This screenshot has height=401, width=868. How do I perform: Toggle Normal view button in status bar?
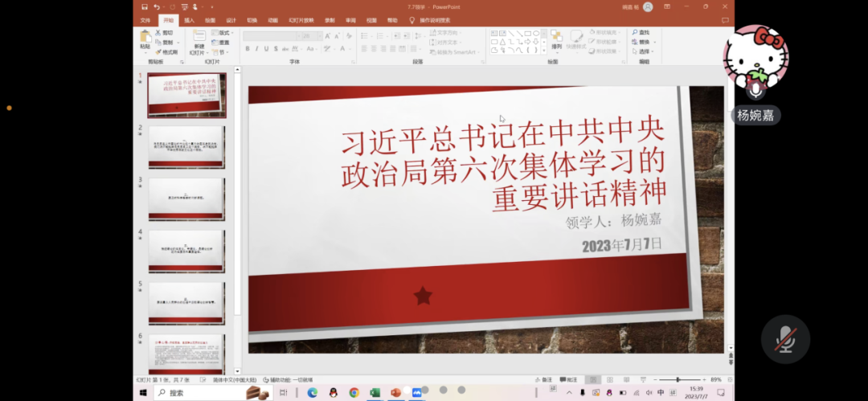click(593, 380)
